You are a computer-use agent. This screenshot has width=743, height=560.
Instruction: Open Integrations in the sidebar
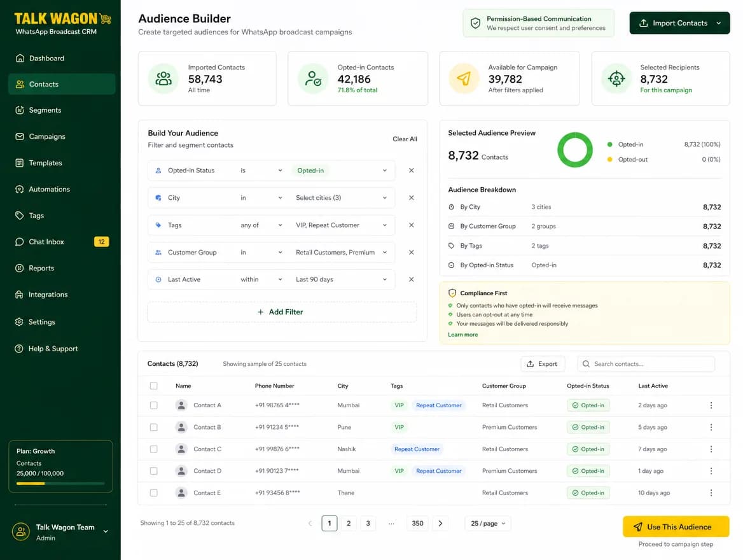tap(62, 295)
